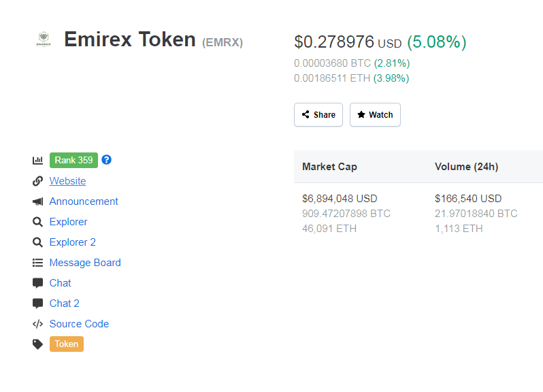The width and height of the screenshot is (543, 392).
Task: Select the orange Token tag badge
Action: [67, 344]
